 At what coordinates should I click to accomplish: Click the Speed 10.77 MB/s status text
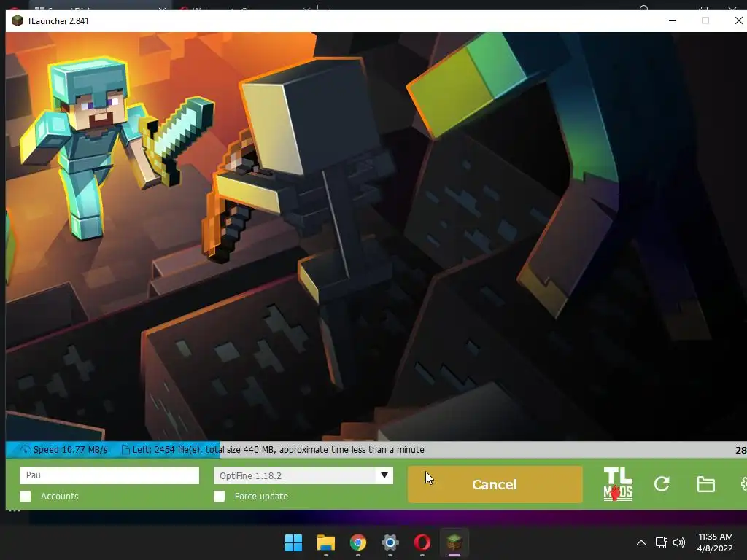[x=71, y=449]
